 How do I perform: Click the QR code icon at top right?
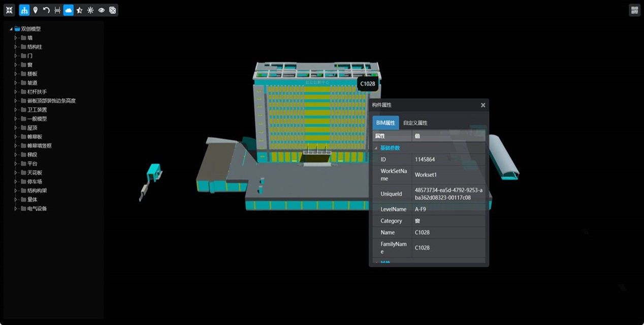pos(634,10)
